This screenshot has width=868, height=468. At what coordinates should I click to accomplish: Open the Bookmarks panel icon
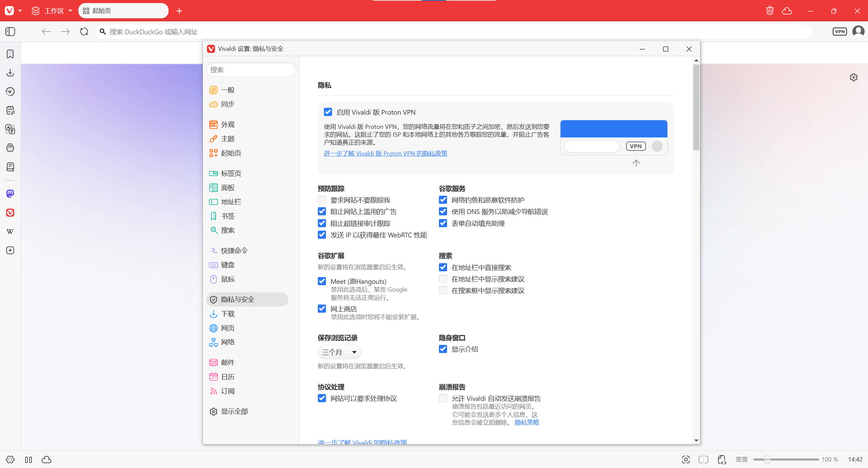pyautogui.click(x=10, y=54)
